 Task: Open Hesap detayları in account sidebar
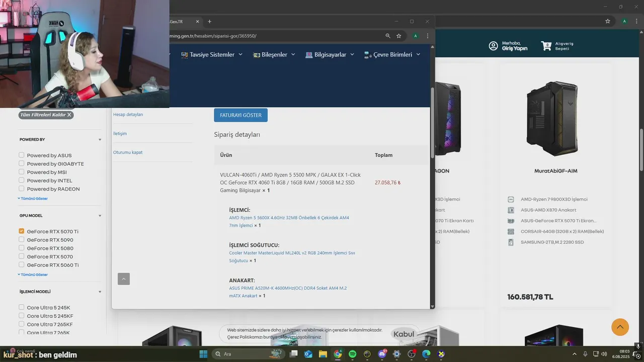click(x=128, y=115)
